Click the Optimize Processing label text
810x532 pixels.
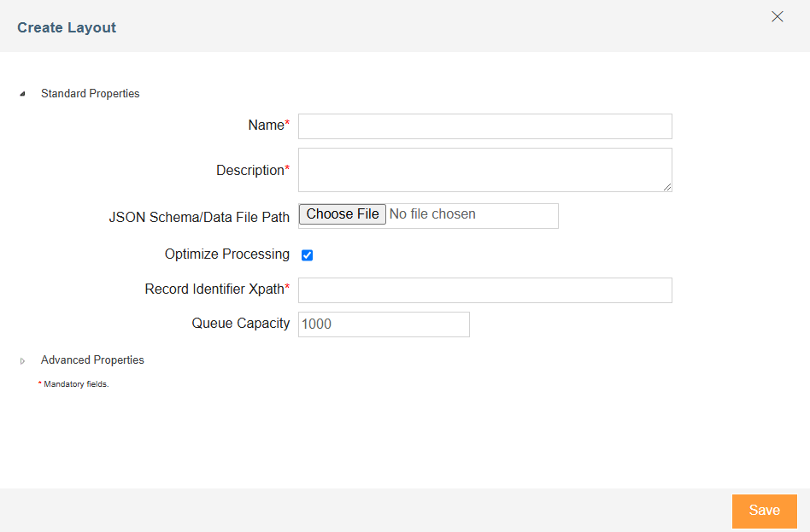tap(226, 254)
